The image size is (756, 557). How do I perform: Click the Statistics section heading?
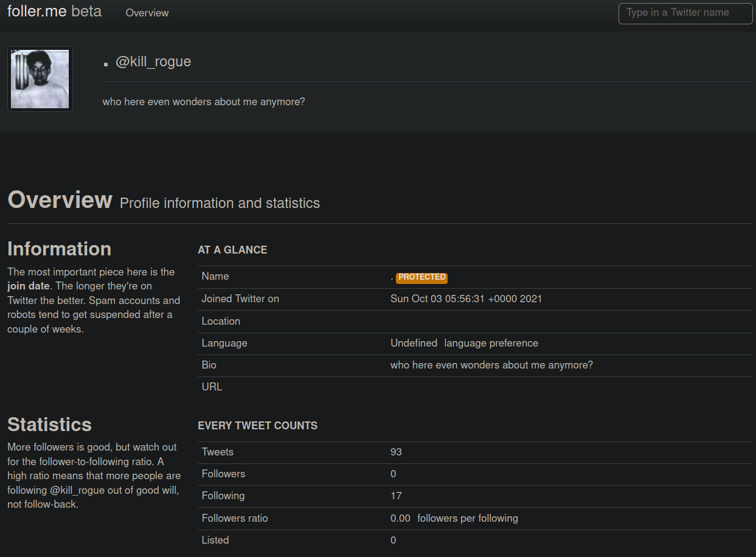pos(49,424)
